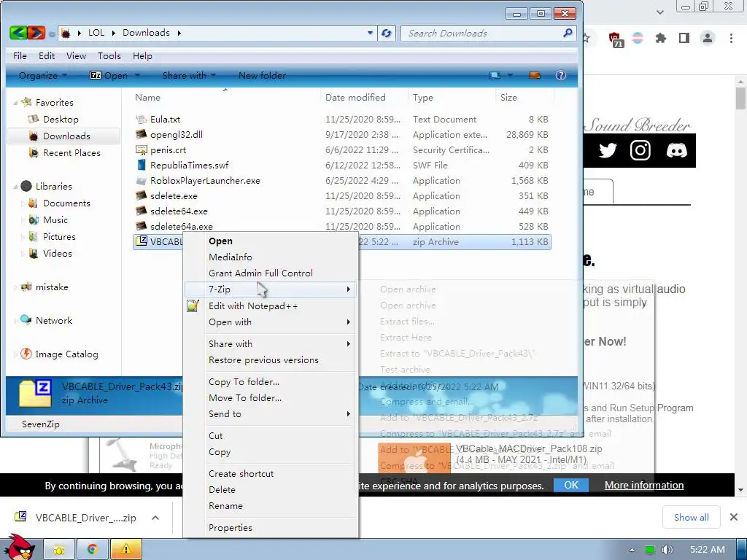The width and height of the screenshot is (747, 560).
Task: Click the search magnifier in Search Downloads
Action: click(x=568, y=33)
